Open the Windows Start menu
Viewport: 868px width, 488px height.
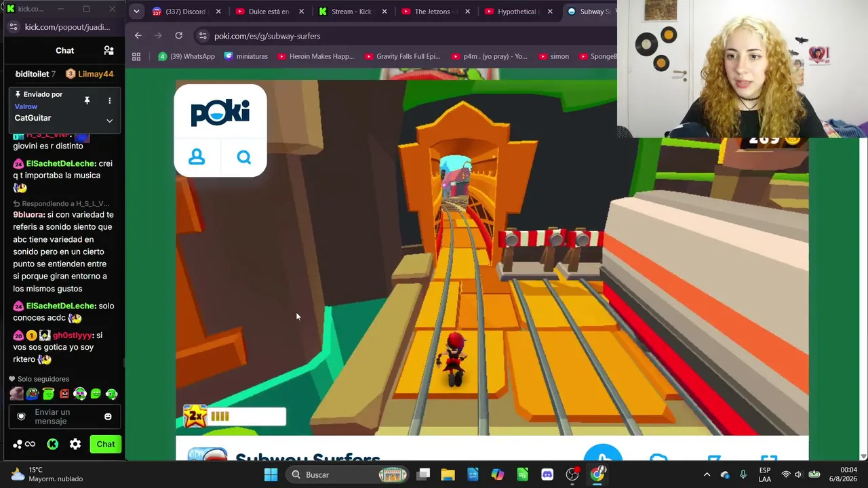(x=271, y=474)
